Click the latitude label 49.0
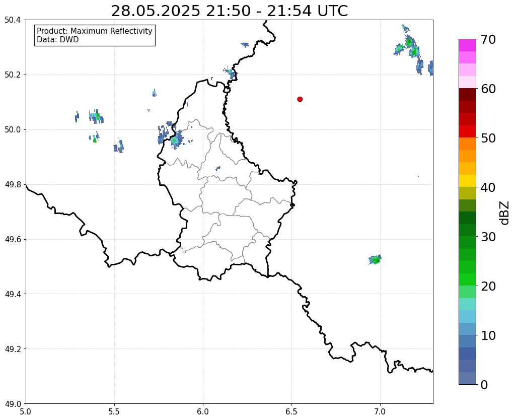Image resolution: width=515 pixels, height=420 pixels. pyautogui.click(x=13, y=404)
